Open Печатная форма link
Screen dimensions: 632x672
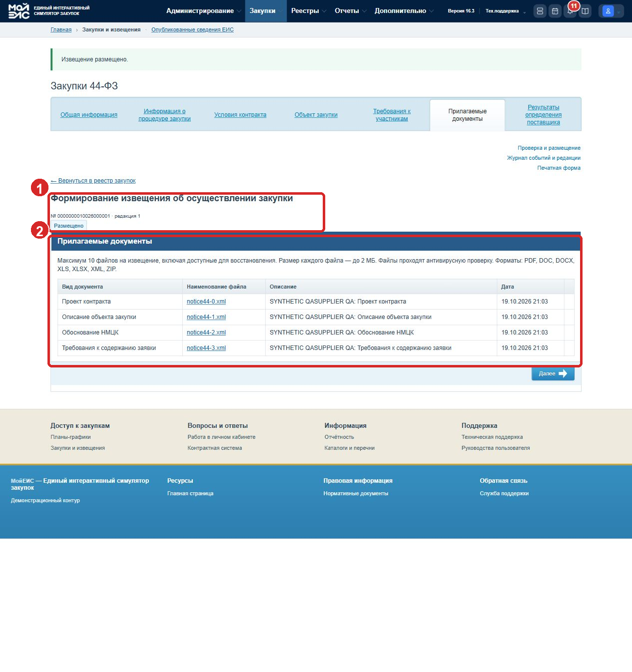tap(559, 168)
